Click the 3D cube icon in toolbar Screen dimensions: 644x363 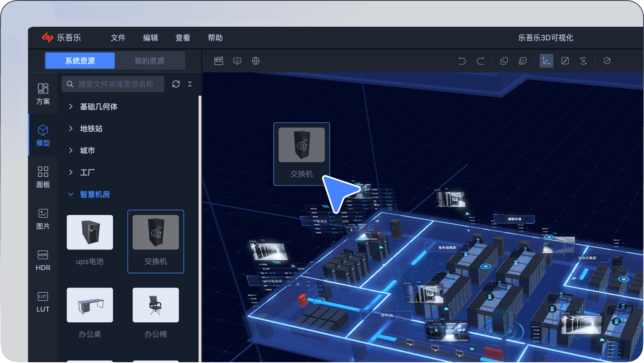(x=607, y=61)
